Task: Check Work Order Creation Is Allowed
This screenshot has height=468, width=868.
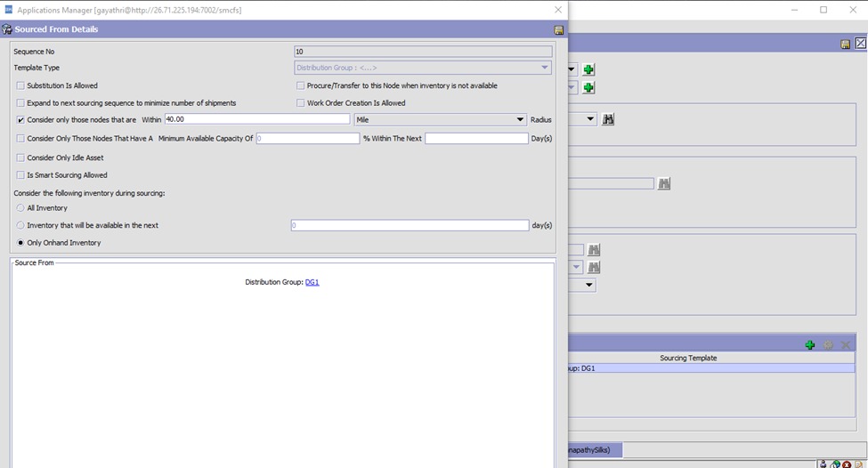Action: pyautogui.click(x=300, y=103)
